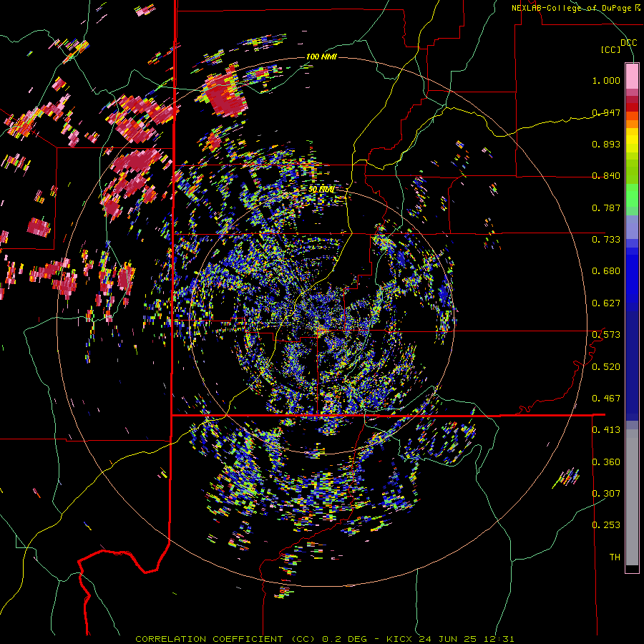The image size is (644, 644).
Task: Click the 50 NMI range ring label
Action: tap(321, 190)
